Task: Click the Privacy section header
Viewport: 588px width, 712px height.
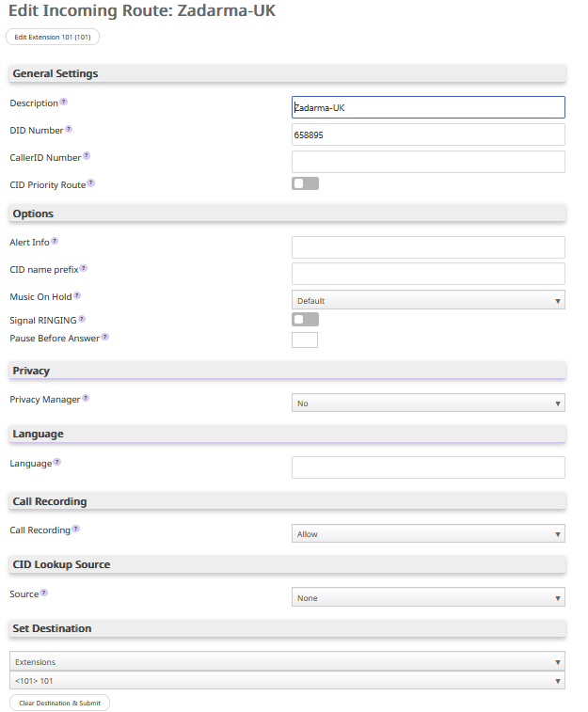Action: 288,371
